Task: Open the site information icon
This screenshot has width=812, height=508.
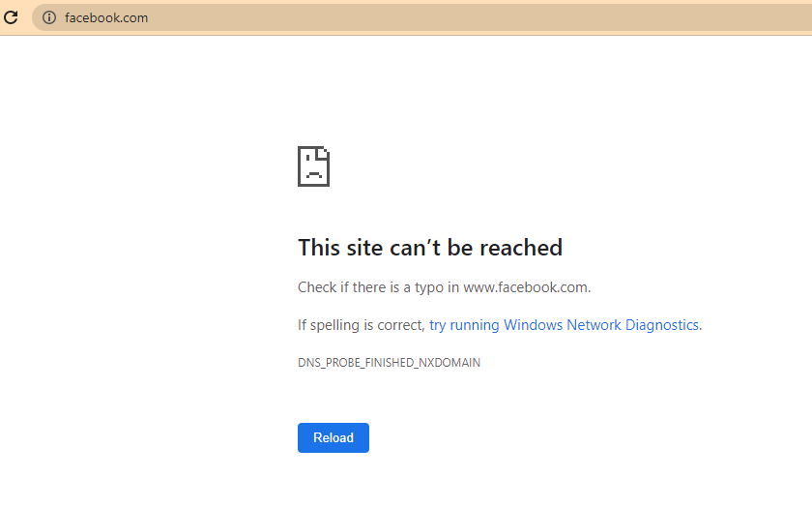Action: pyautogui.click(x=49, y=17)
